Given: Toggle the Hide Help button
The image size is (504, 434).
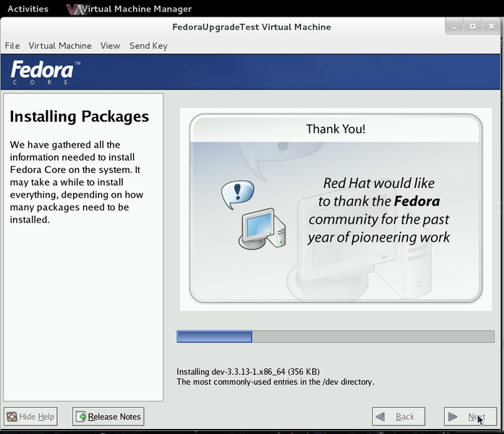Looking at the screenshot, I should (30, 417).
